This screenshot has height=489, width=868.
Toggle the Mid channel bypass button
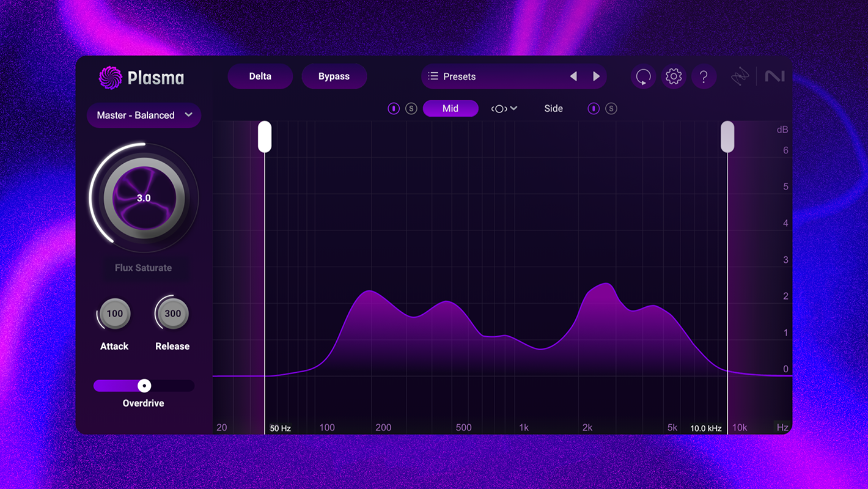pyautogui.click(x=394, y=109)
